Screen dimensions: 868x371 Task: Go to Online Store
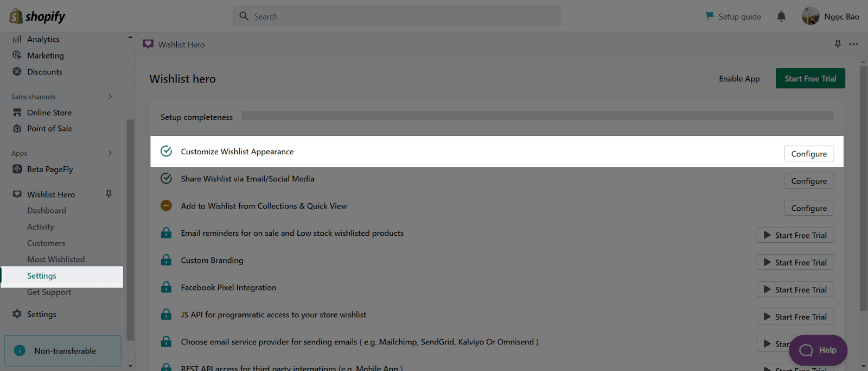point(49,112)
